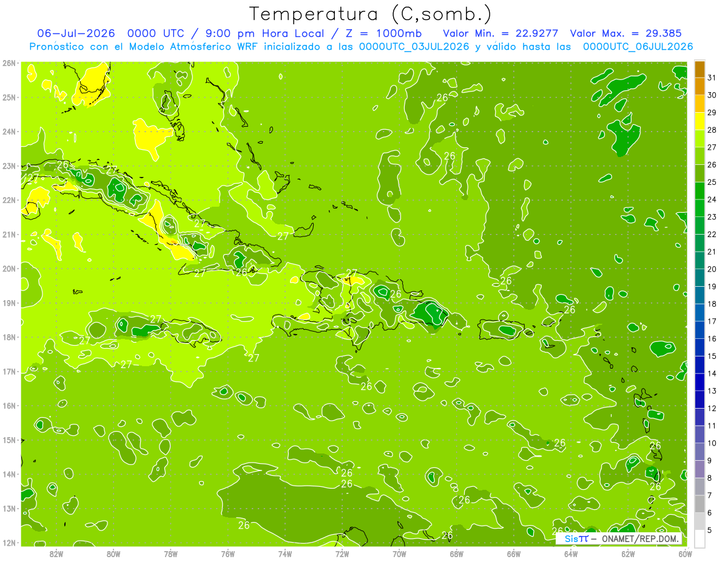
Task: Click the 19N latitude tick label
Action: (9, 303)
